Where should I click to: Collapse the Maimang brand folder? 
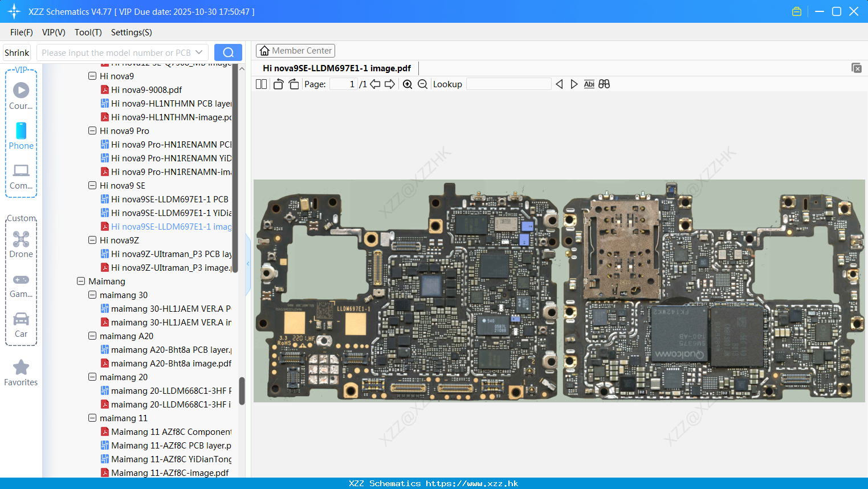[x=81, y=281]
